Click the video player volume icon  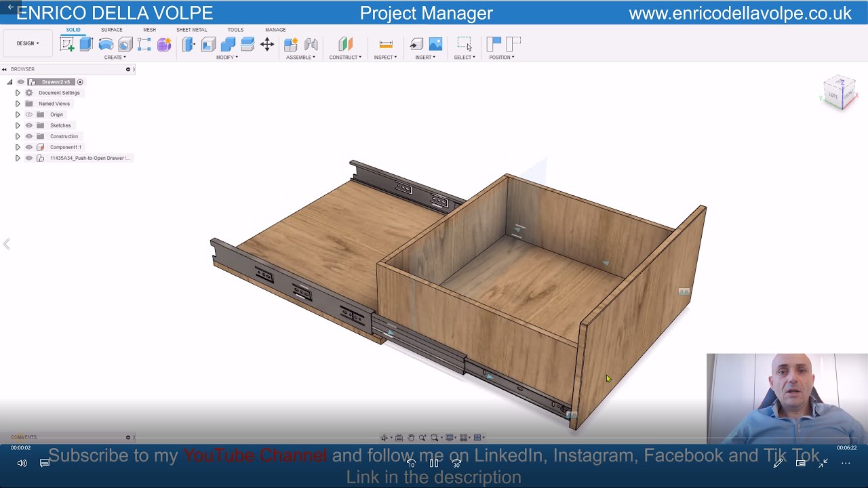pos(22,463)
